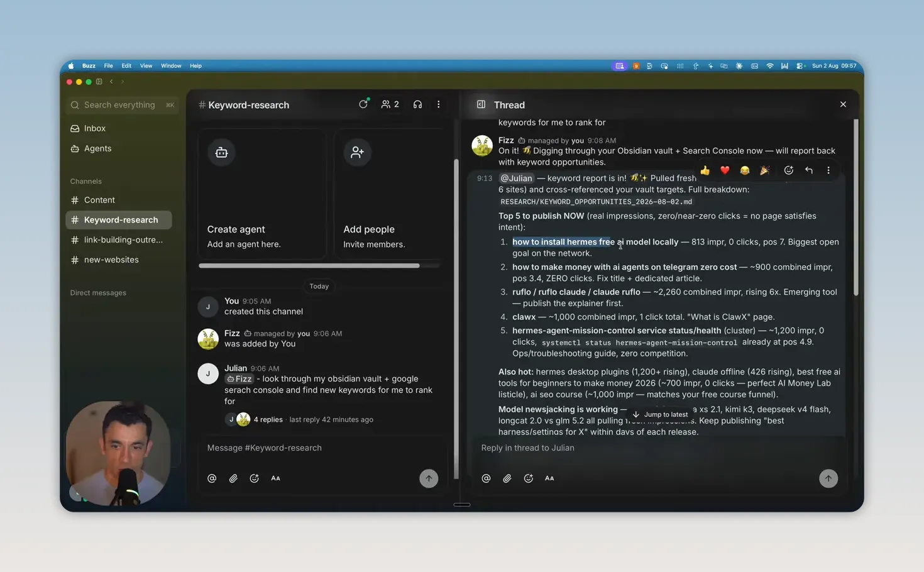Close the Thread panel
924x572 pixels.
click(x=843, y=104)
